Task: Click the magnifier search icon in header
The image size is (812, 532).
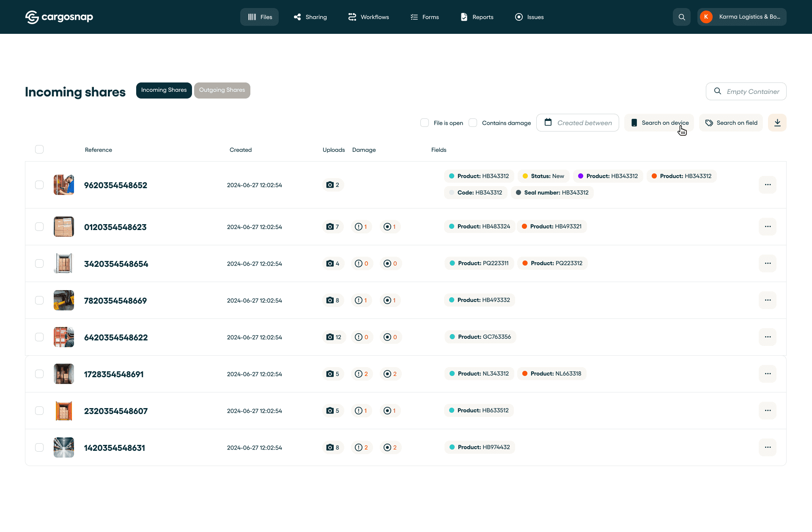Action: click(682, 17)
